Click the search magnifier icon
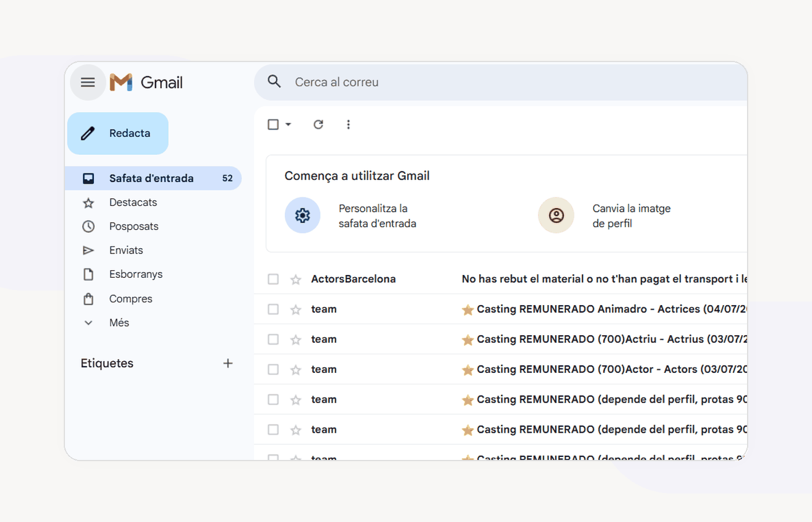Viewport: 812px width, 522px height. 274,82
